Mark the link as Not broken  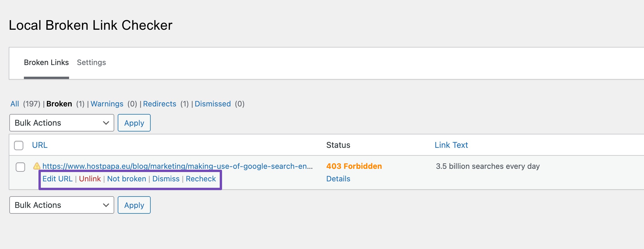[126, 179]
